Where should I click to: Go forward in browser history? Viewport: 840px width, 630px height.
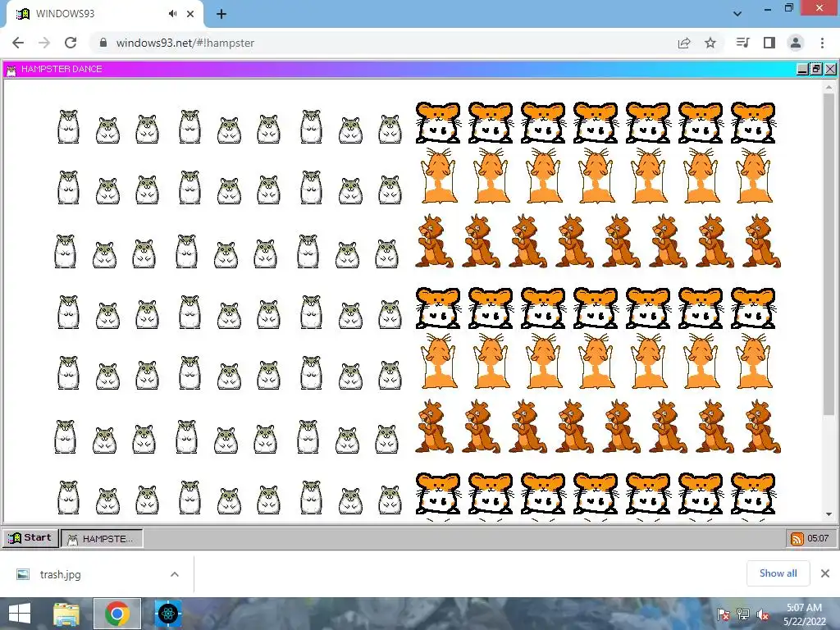click(x=44, y=43)
